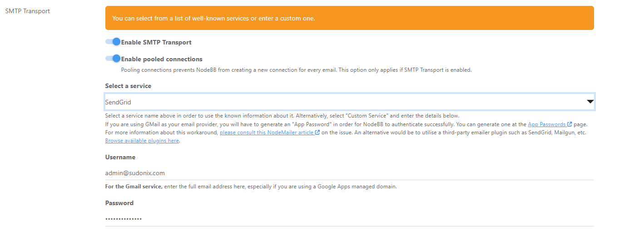Click the orange well-known services banner
This screenshot has height=231, width=644.
349,18
